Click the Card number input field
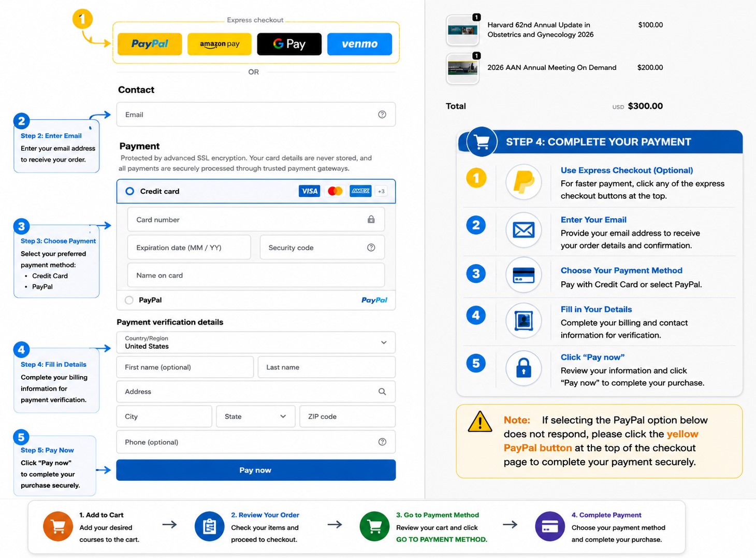Viewport: 756px width, 558px height. [x=256, y=220]
